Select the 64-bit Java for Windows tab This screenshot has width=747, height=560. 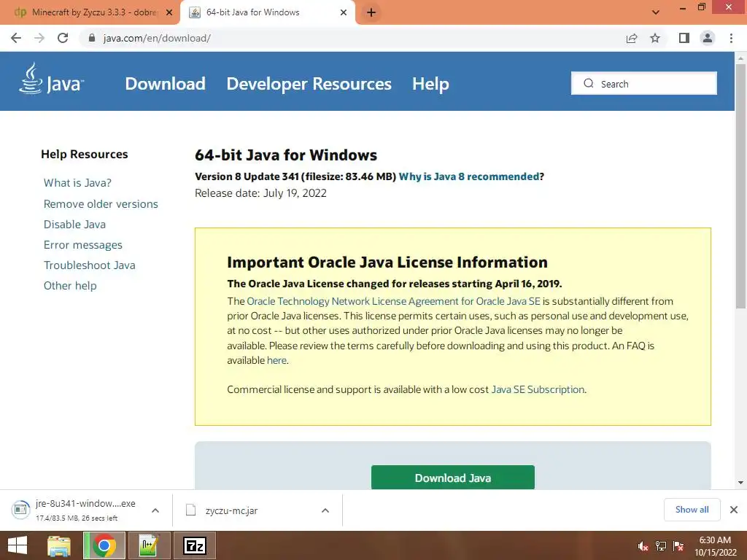coord(267,12)
